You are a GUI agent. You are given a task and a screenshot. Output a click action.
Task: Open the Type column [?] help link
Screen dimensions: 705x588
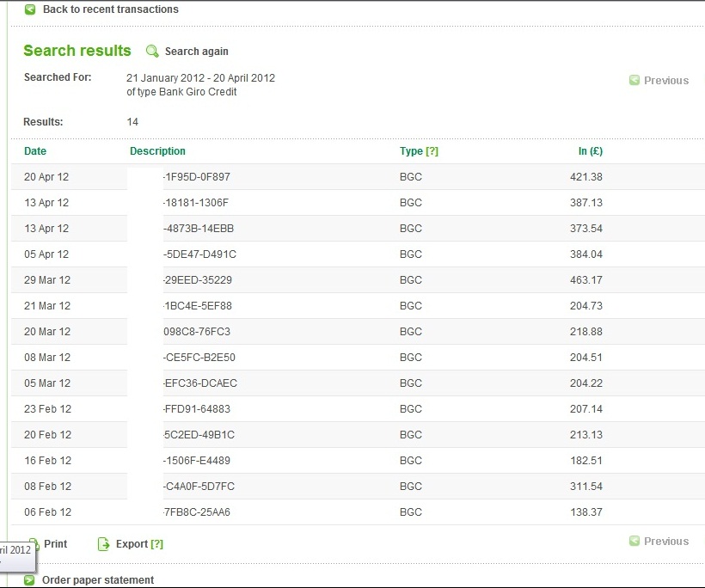click(x=432, y=151)
